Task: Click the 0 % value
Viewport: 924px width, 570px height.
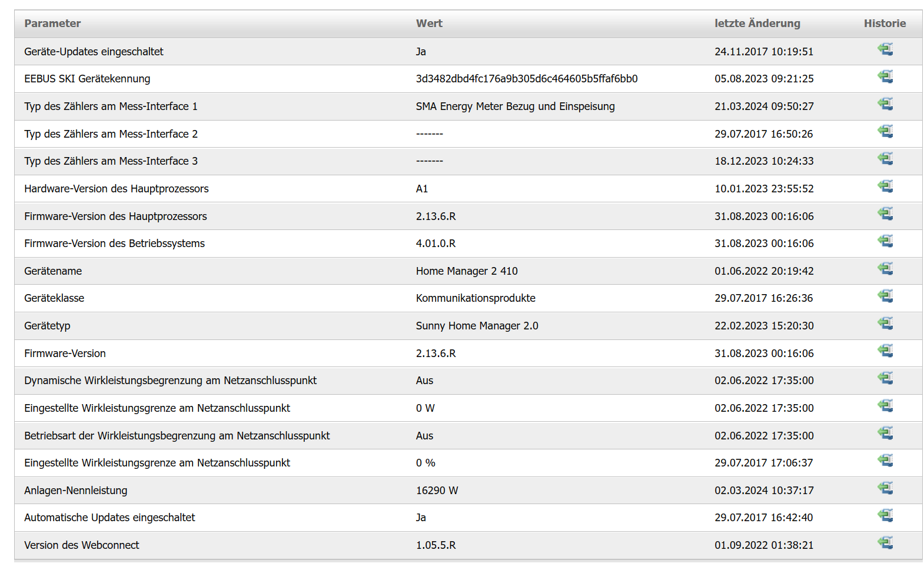Action: 426,463
